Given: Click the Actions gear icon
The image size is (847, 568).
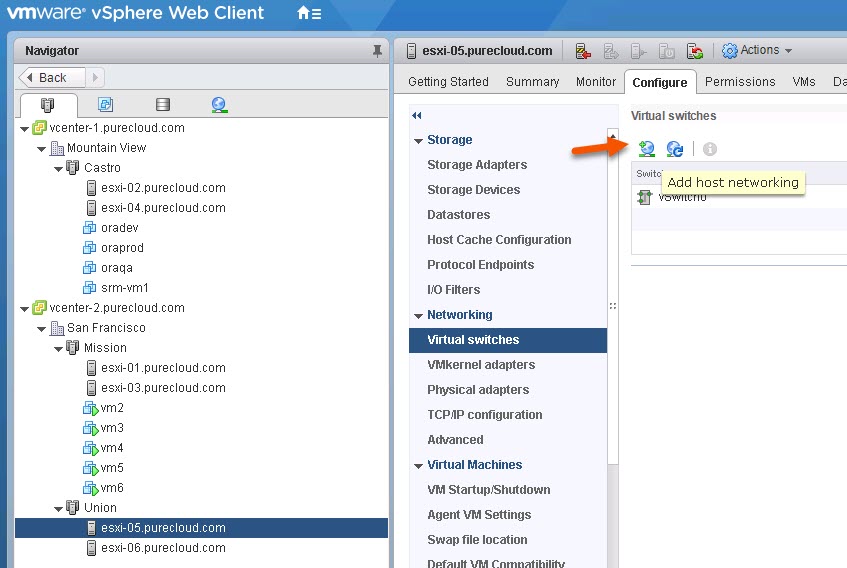Looking at the screenshot, I should tap(729, 51).
